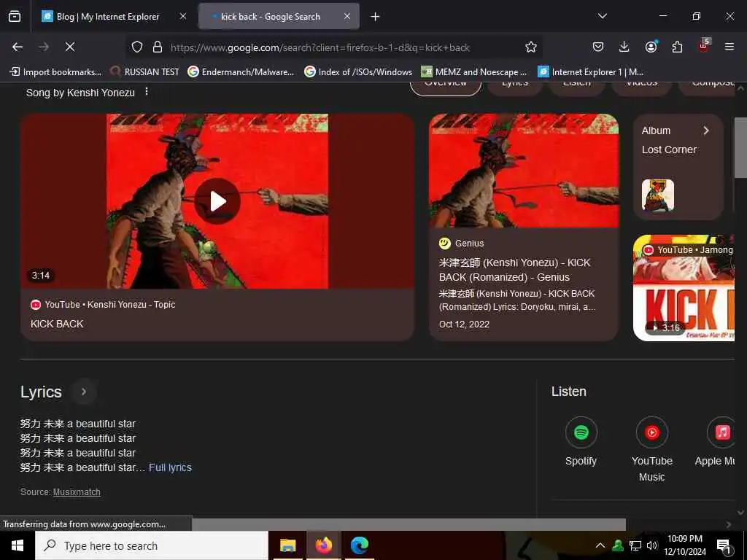Open a new browser tab
This screenshot has width=747, height=560.
[x=376, y=17]
